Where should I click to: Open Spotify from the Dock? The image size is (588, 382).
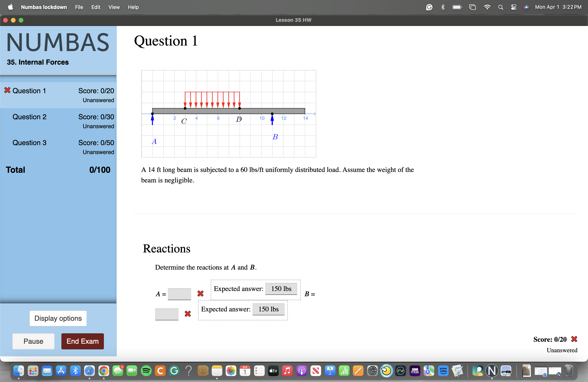click(x=146, y=371)
